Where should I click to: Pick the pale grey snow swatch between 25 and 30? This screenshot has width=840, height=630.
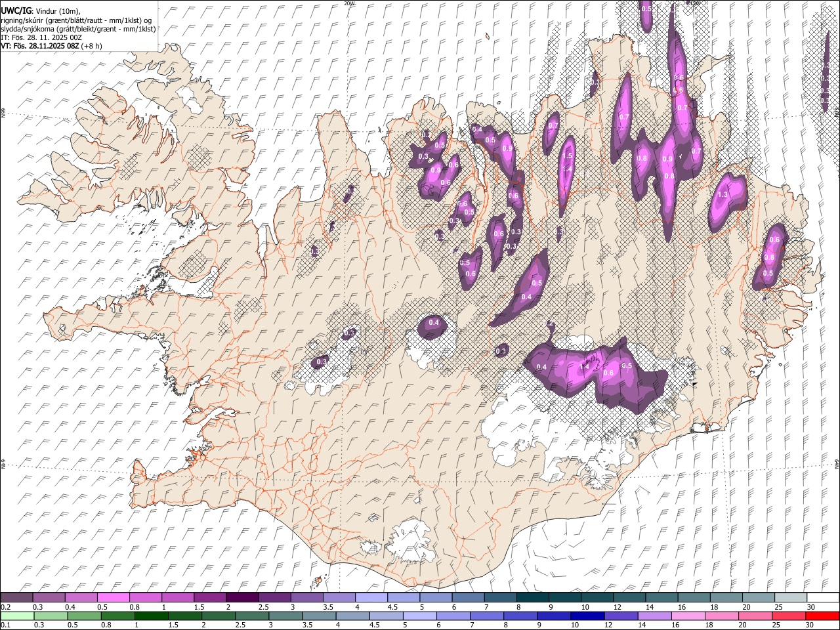click(x=790, y=597)
